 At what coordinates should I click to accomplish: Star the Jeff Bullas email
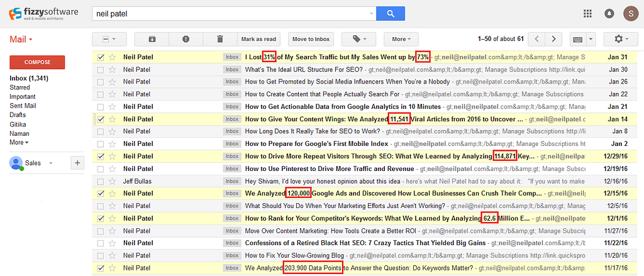click(112, 181)
